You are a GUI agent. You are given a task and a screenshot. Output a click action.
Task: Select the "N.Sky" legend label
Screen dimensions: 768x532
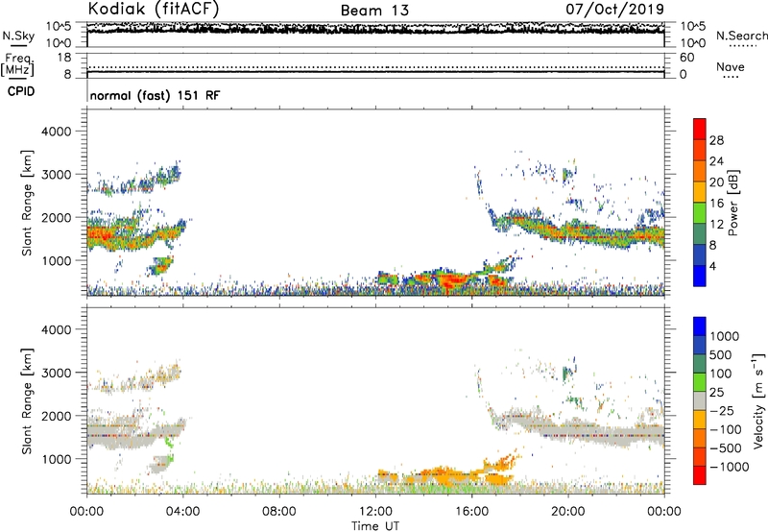coord(18,36)
